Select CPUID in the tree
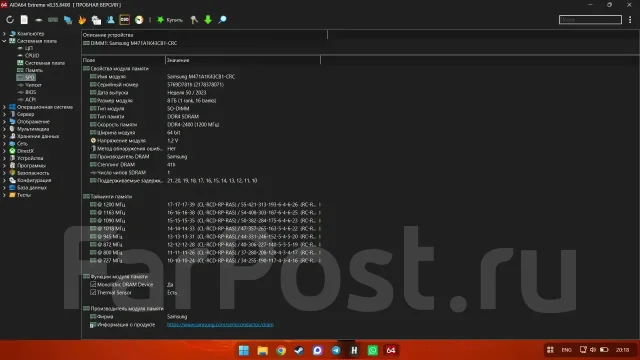Viewport: 640px width, 360px height. pyautogui.click(x=32, y=56)
